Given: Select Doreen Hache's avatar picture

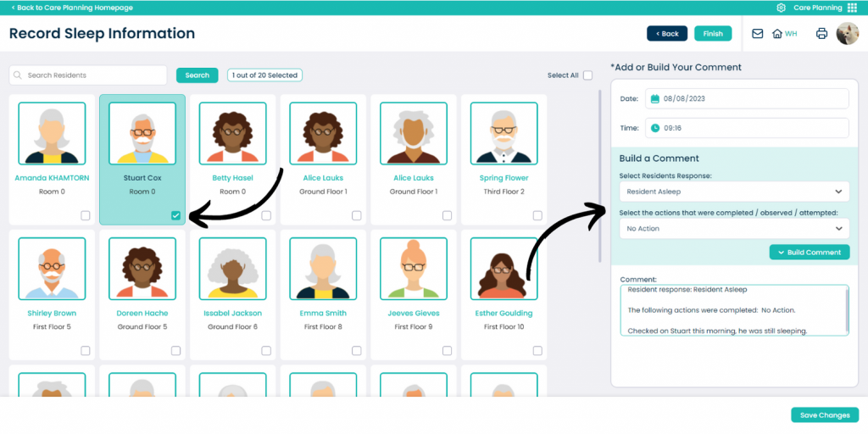Looking at the screenshot, I should [x=142, y=269].
